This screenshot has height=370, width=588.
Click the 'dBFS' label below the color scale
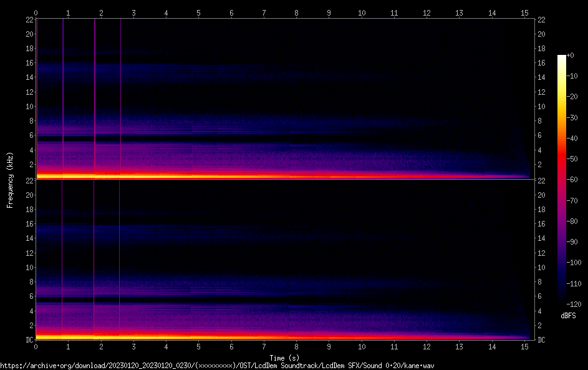568,316
